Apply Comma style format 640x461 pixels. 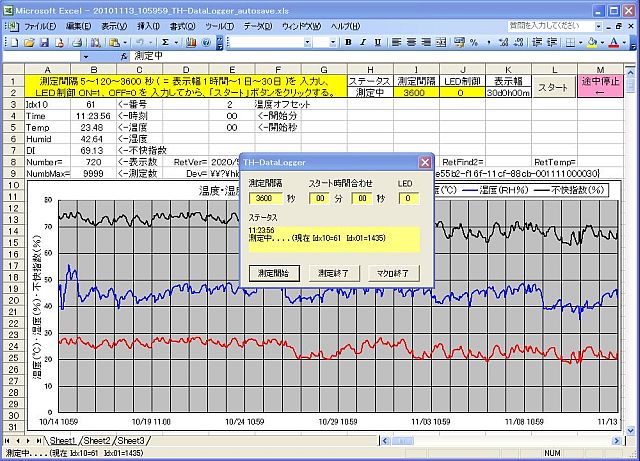[x=489, y=42]
